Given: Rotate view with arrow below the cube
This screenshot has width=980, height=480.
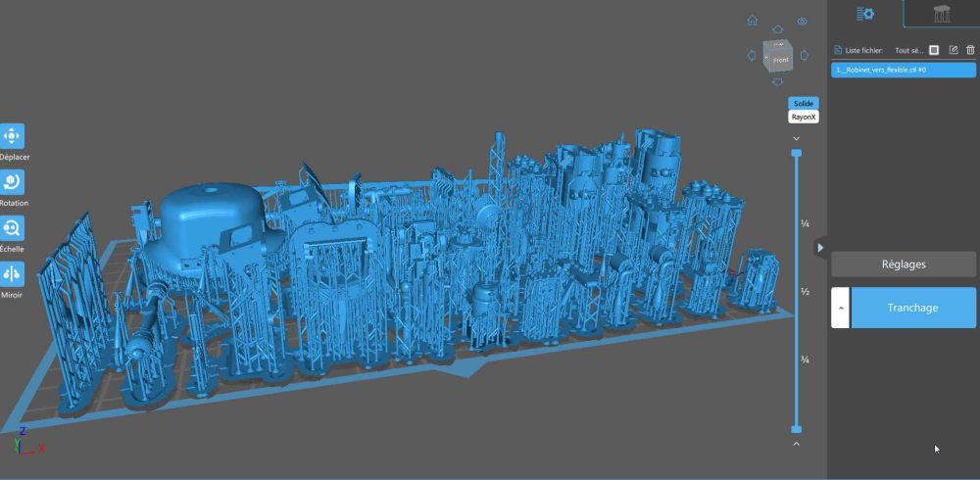Looking at the screenshot, I should (777, 82).
